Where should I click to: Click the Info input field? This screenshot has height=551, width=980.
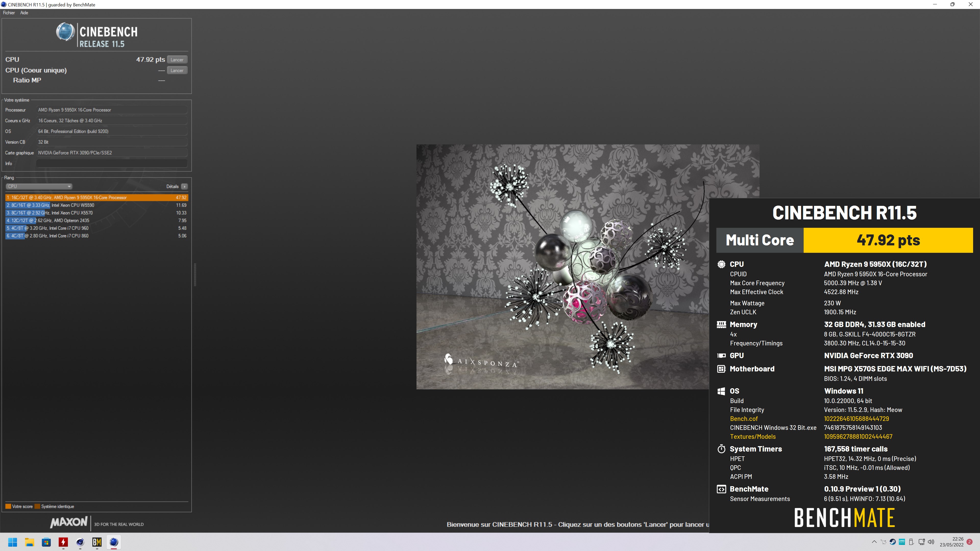pos(112,164)
